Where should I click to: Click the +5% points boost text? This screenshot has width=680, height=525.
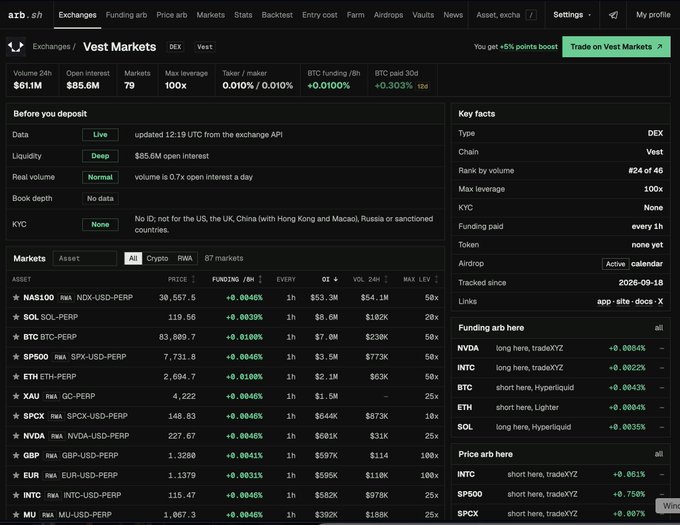[528, 46]
